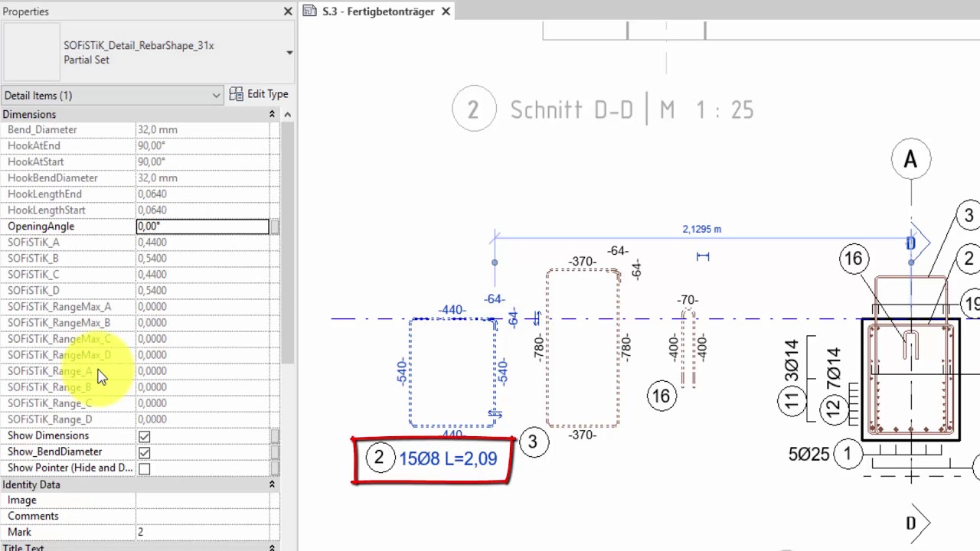
Task: Click associate button on Show Pointer row
Action: point(275,468)
